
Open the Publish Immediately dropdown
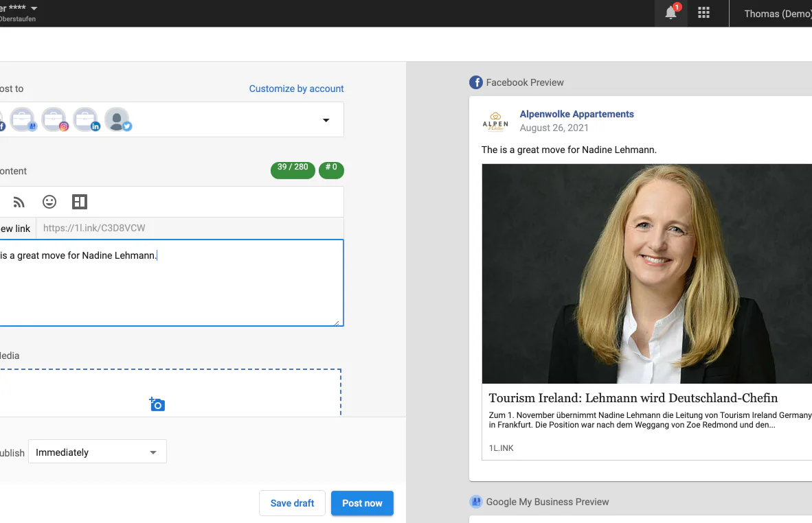point(98,452)
